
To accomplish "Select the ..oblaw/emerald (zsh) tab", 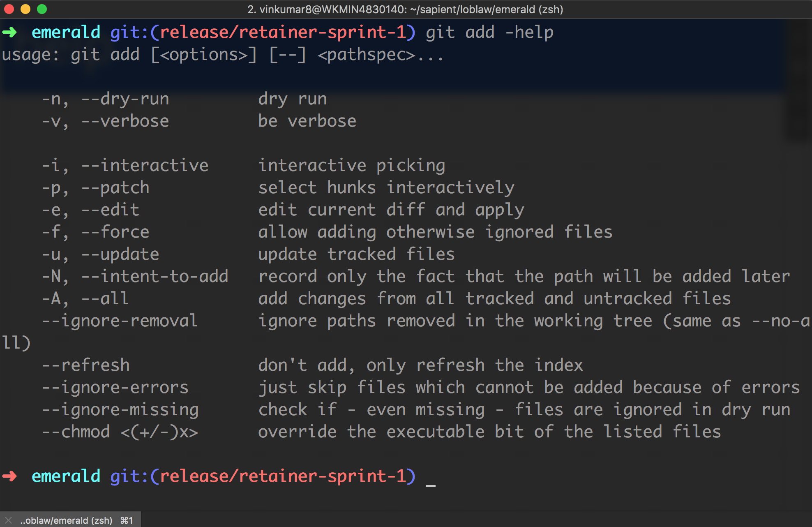I will tap(66, 520).
